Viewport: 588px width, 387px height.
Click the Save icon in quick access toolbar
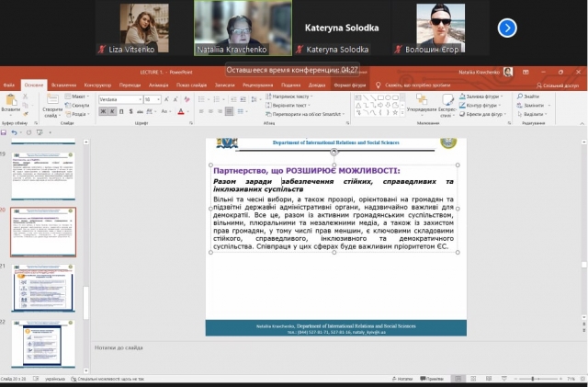[x=6, y=131]
